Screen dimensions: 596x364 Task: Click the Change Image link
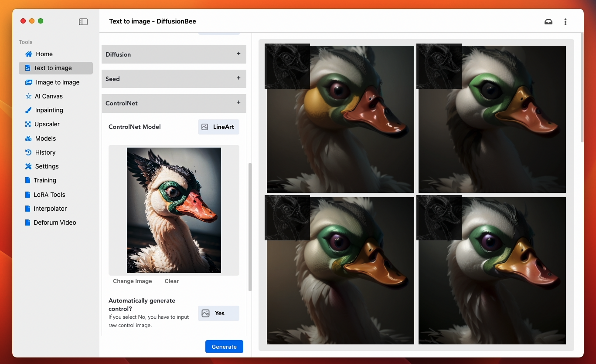[133, 281]
